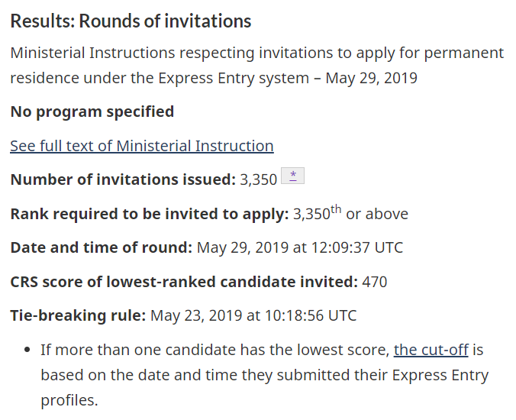Click the "CRS score of lowest-ranked candidate" label
This screenshot has height=420, width=516.
[x=183, y=282]
